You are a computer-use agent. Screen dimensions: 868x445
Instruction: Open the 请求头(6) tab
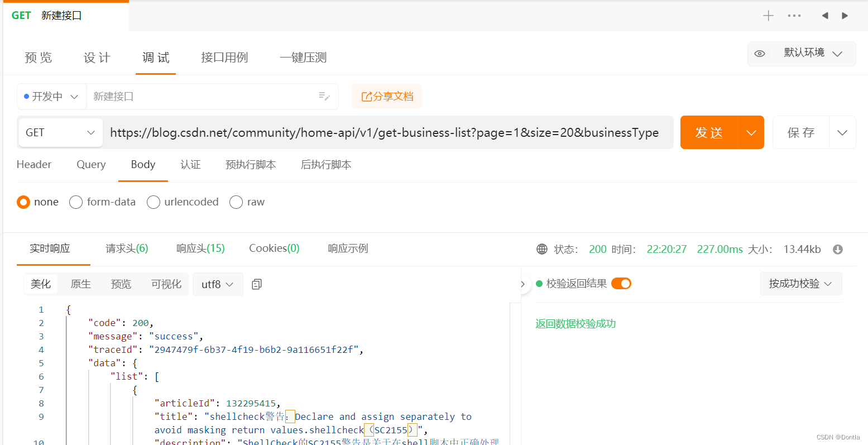point(127,248)
